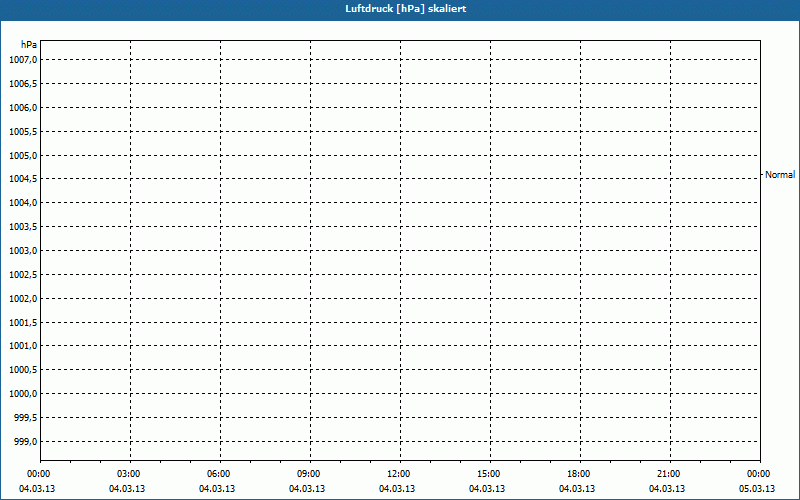The width and height of the screenshot is (800, 500).
Task: Select y-axis value 1007,0
Action: pos(23,60)
